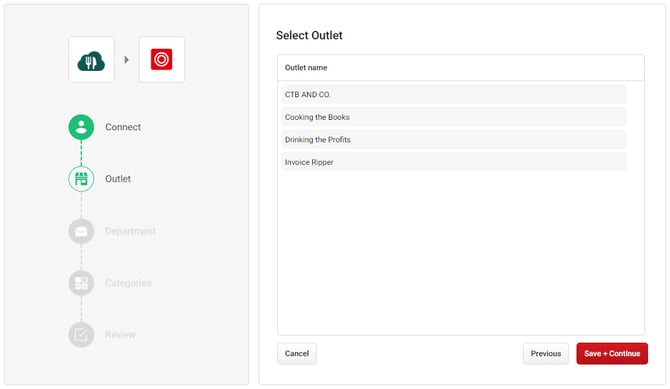Click the Cancel button
This screenshot has height=389, width=670.
click(x=297, y=354)
